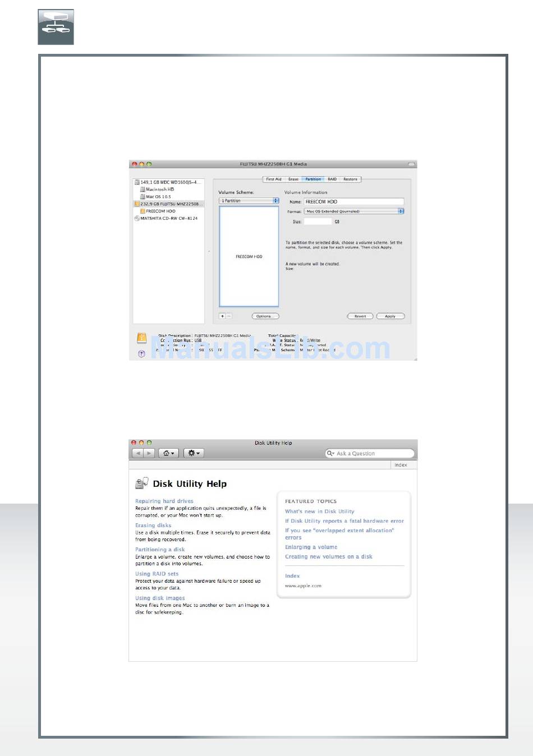
Task: Select the Partition tab
Action: [313, 179]
